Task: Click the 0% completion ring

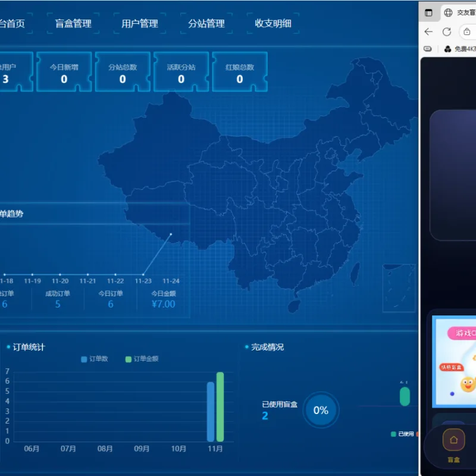Action: 321,410
